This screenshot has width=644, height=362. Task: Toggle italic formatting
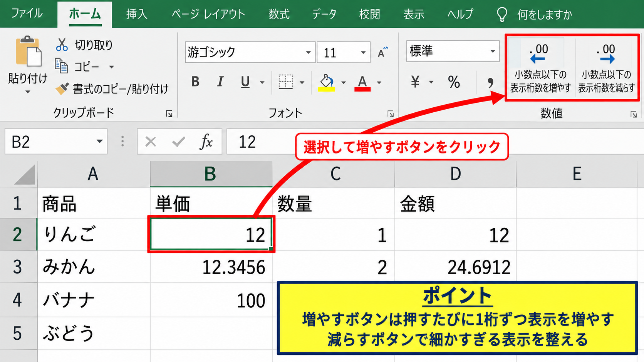point(220,82)
